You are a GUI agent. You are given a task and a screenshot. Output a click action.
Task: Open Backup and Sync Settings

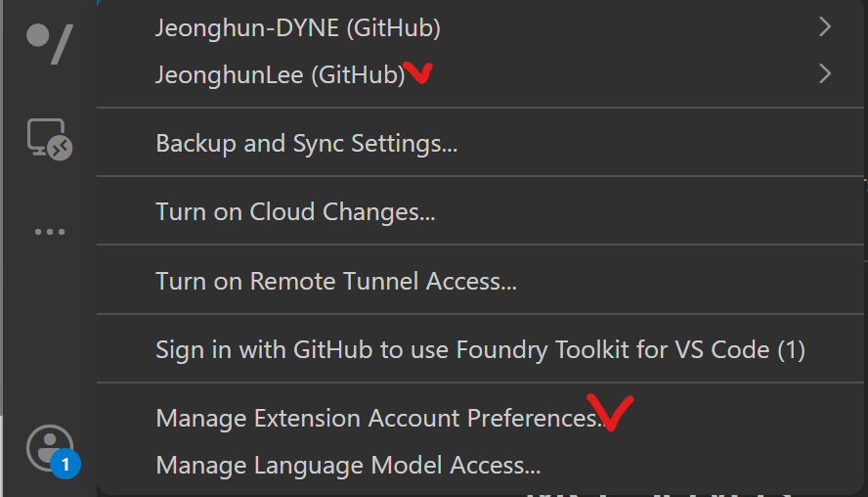(481, 143)
